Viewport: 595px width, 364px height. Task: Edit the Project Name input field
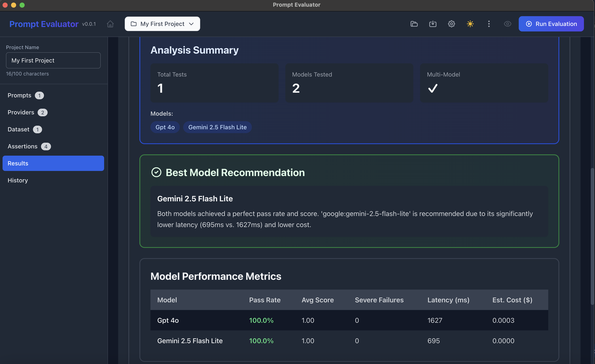[x=53, y=60]
